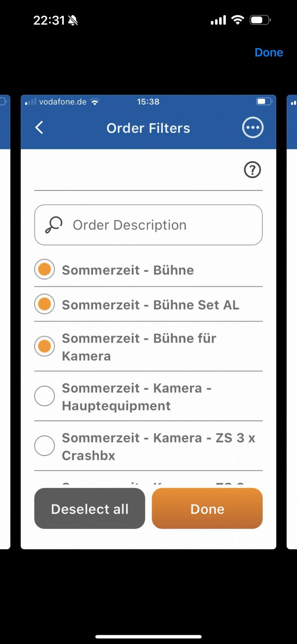297x644 pixels.
Task: Tap the previous screenshot preview on left edge
Action: click(x=5, y=321)
